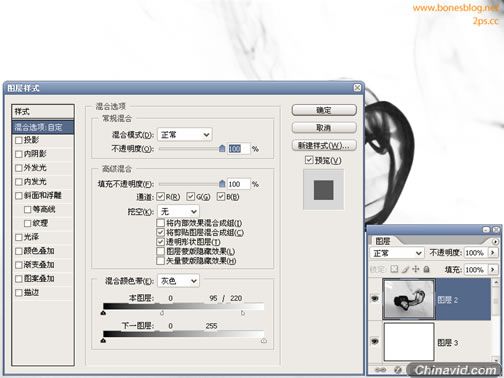Image resolution: width=504 pixels, height=378 pixels.
Task: Click Layers panel 不透明度 100% field
Action: coord(475,253)
